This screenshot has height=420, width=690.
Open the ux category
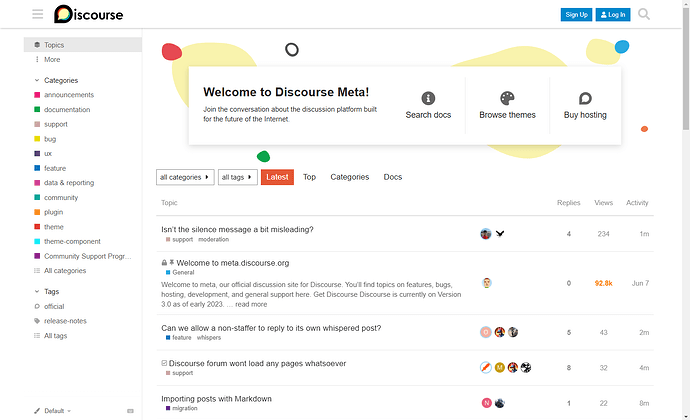[x=48, y=154]
